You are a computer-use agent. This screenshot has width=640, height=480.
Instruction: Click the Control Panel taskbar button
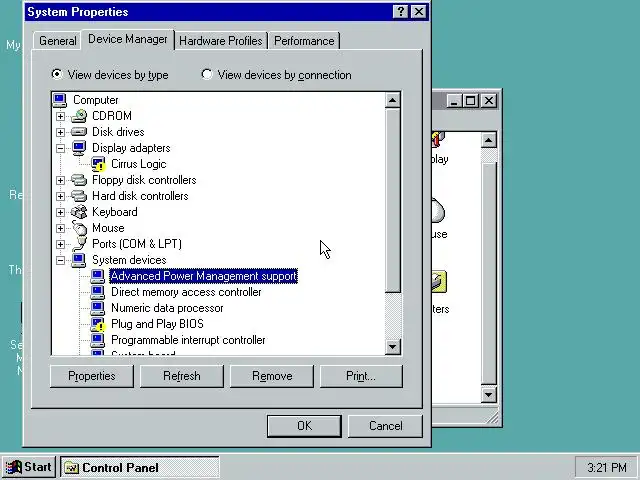pos(140,467)
